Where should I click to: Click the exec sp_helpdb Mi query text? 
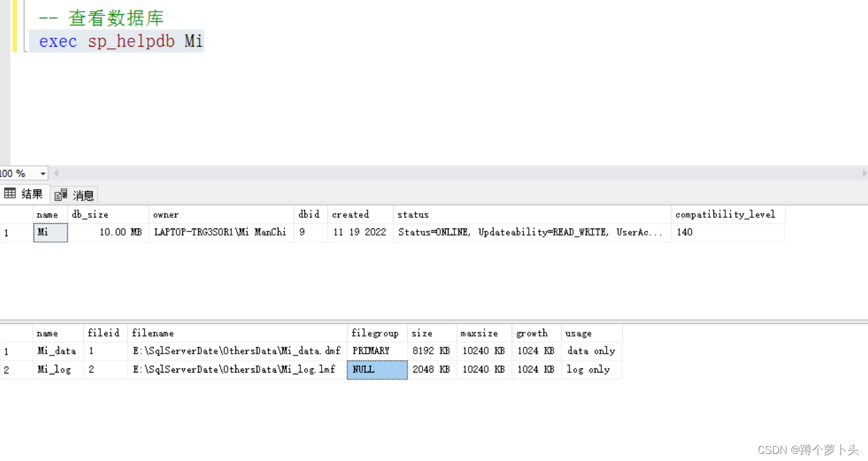(x=118, y=41)
